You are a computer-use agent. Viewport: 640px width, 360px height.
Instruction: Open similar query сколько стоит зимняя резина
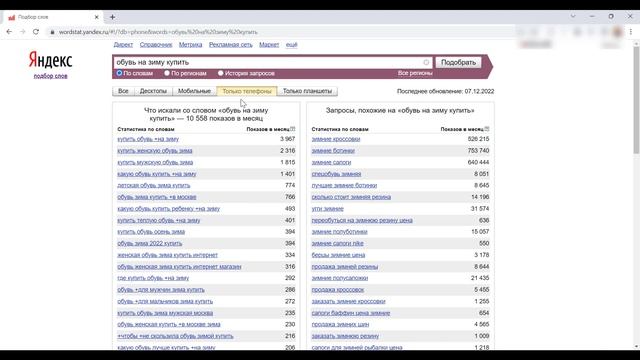pos(351,197)
